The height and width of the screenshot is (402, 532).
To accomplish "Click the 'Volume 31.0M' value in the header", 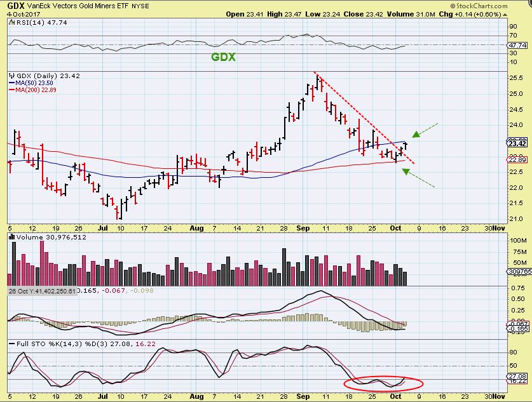I will tap(411, 14).
